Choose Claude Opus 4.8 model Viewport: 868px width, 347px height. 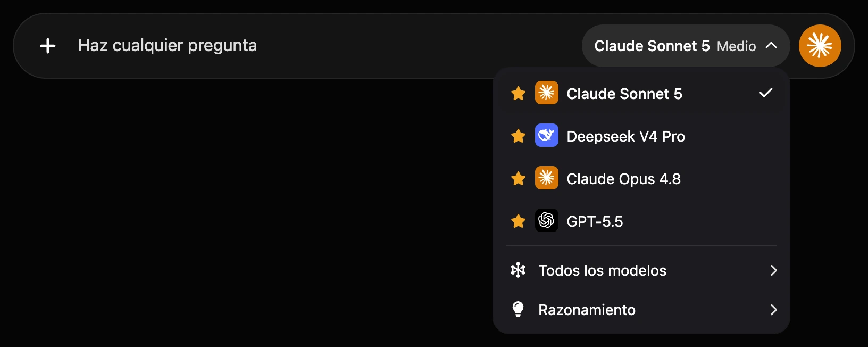coord(641,179)
